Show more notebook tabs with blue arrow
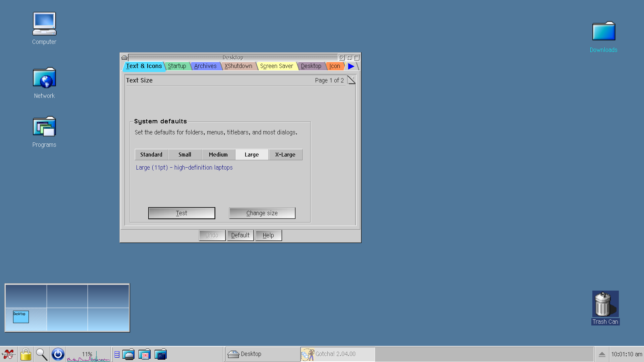Image resolution: width=644 pixels, height=362 pixels. point(351,66)
